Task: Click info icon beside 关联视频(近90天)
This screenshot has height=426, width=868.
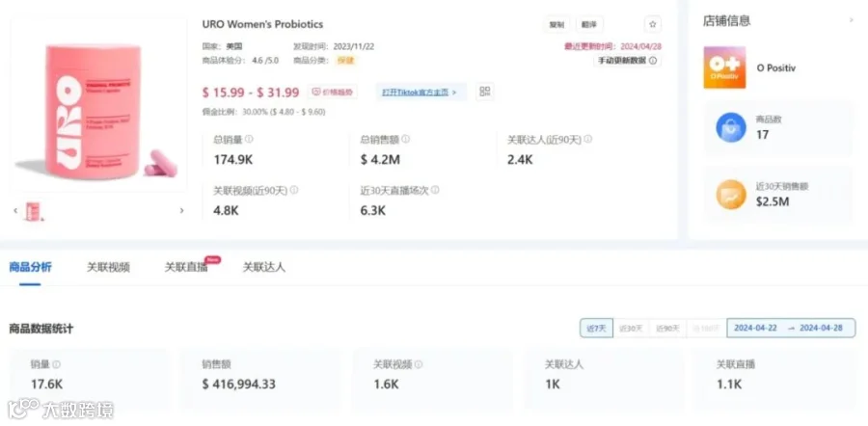Action: tap(294, 190)
